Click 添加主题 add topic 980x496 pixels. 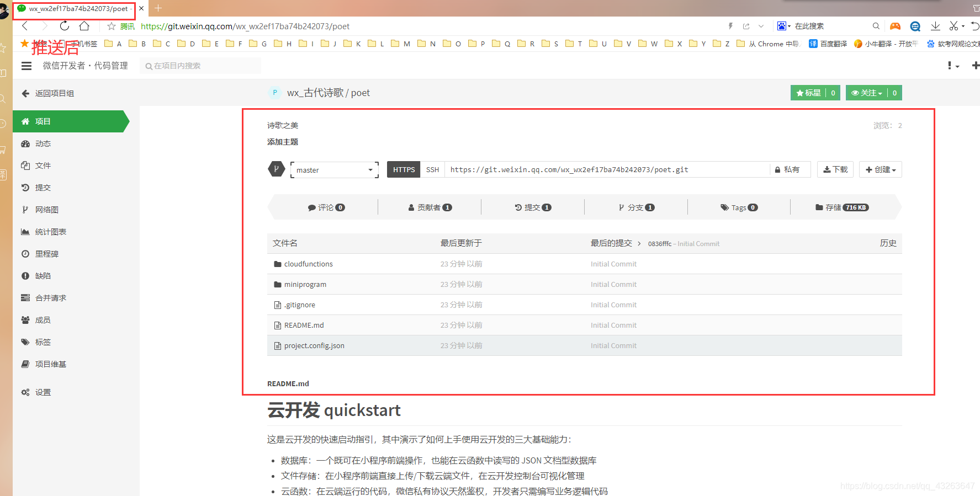coord(283,142)
